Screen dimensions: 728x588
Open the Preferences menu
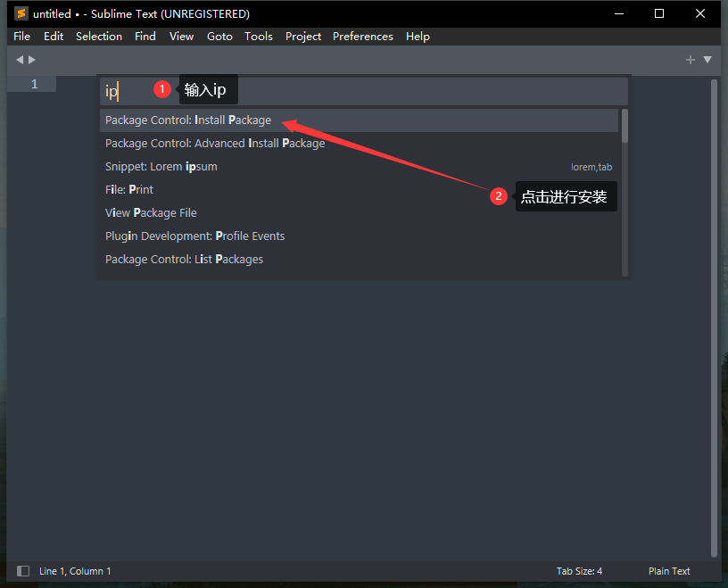(x=362, y=37)
